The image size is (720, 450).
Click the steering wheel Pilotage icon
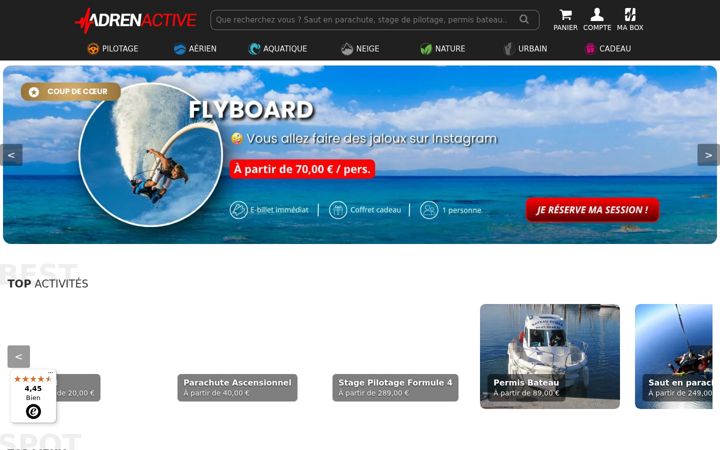(93, 49)
